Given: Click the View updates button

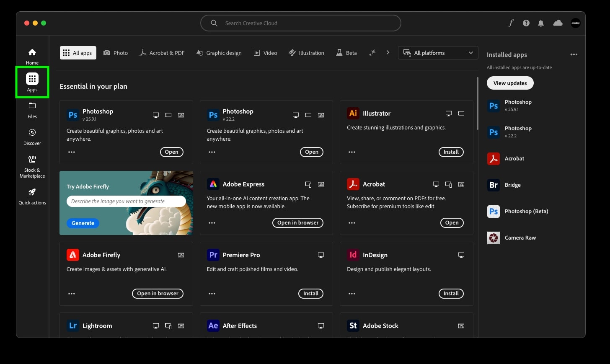Looking at the screenshot, I should pyautogui.click(x=510, y=83).
